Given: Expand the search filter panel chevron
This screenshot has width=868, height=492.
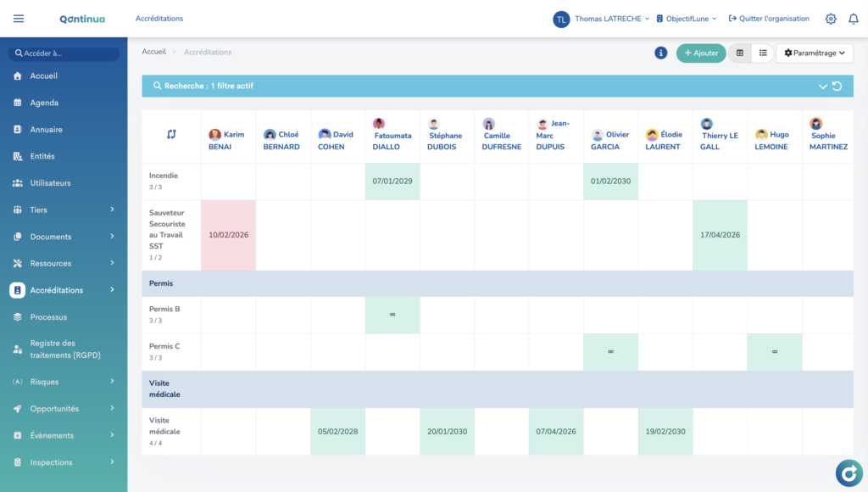Looking at the screenshot, I should 822,87.
